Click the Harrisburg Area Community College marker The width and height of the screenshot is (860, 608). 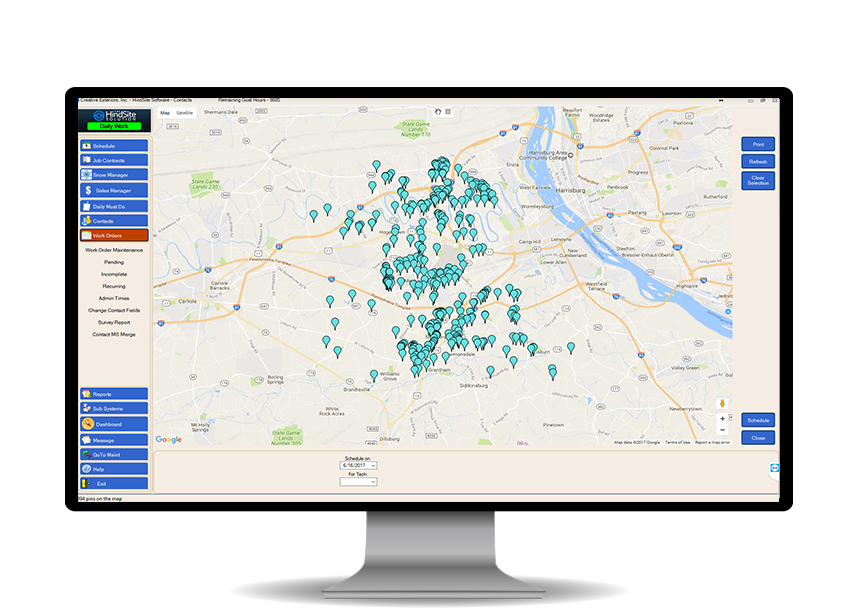click(570, 155)
